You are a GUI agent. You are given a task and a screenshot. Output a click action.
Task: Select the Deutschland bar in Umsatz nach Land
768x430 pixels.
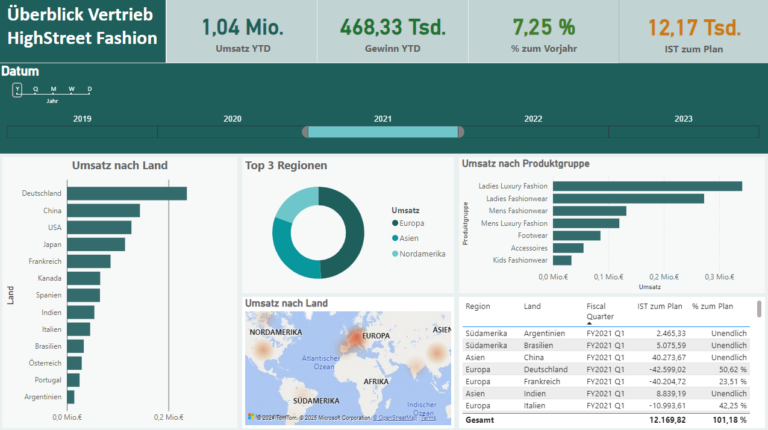(x=127, y=193)
